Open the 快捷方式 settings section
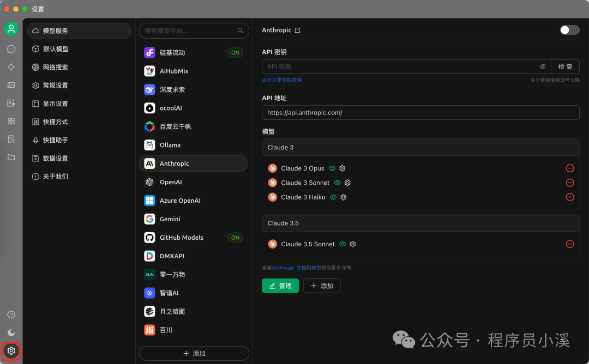Image resolution: width=589 pixels, height=364 pixels. pyautogui.click(x=79, y=122)
